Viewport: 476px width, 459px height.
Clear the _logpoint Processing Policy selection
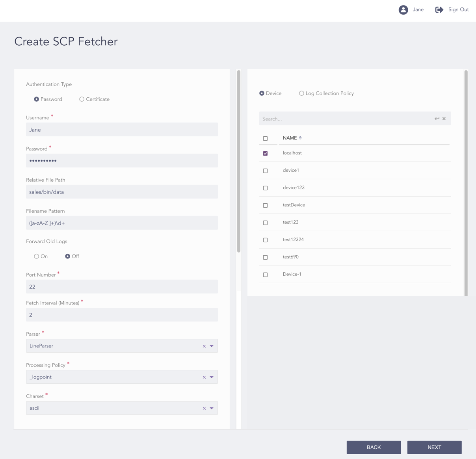click(204, 377)
